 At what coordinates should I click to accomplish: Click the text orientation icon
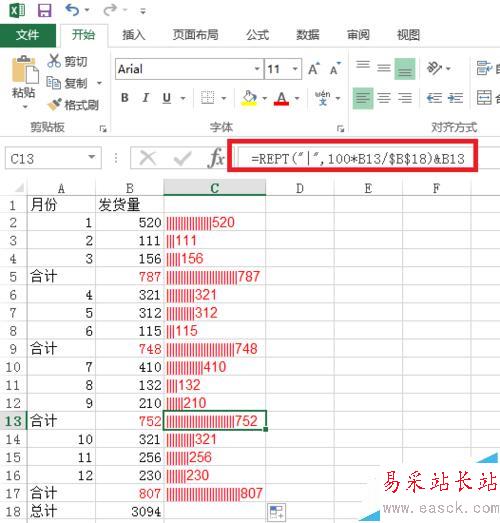(435, 68)
